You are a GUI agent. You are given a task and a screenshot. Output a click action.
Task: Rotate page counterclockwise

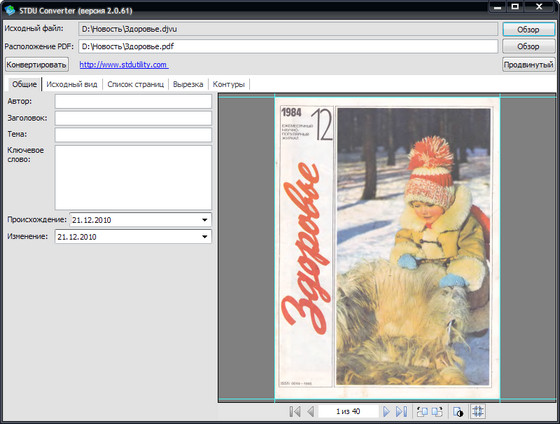click(422, 411)
